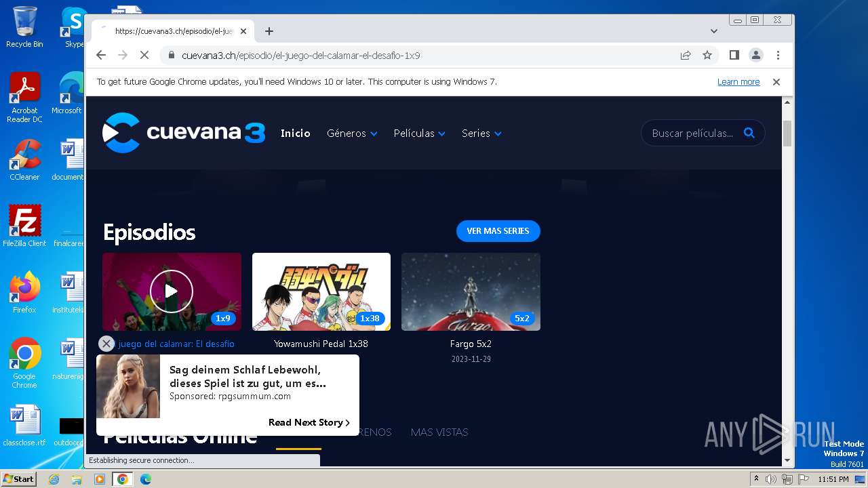The width and height of the screenshot is (868, 488).
Task: Click the cuevana3 logo
Action: (183, 133)
